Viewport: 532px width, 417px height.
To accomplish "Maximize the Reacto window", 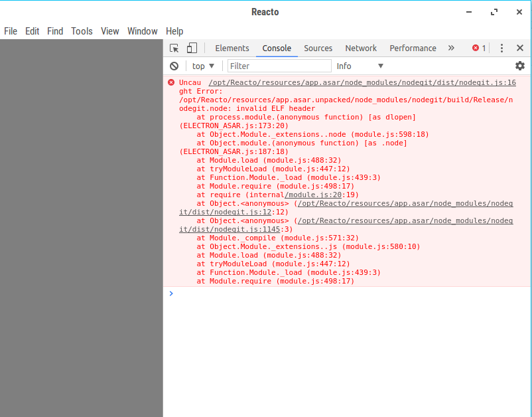I will click(x=494, y=12).
